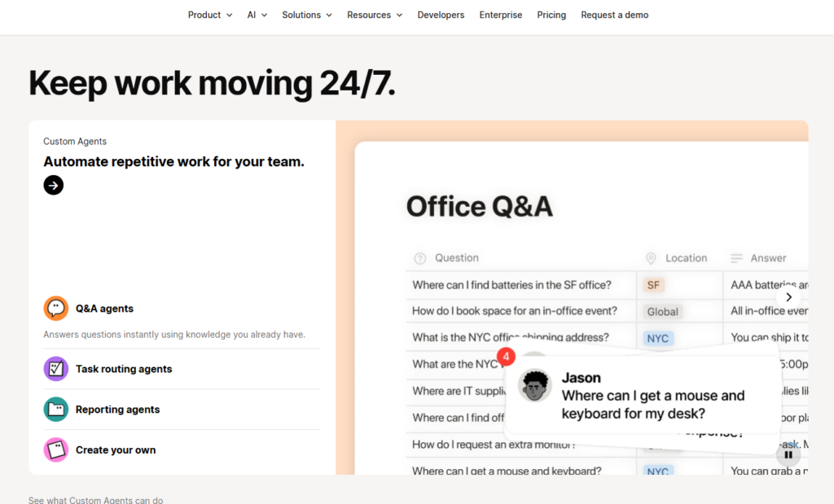
Task: Click the pink Create your own icon
Action: 56,449
